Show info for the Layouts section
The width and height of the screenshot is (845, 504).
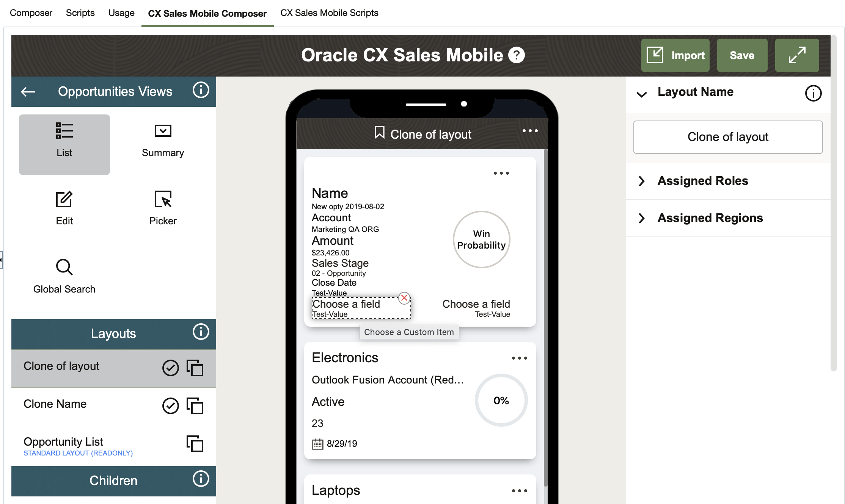(x=201, y=332)
